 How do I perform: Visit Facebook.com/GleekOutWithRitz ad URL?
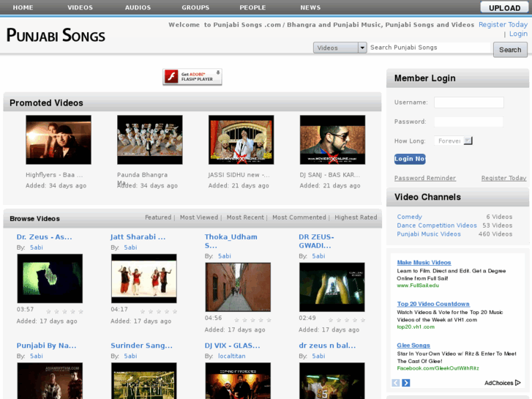pos(438,368)
